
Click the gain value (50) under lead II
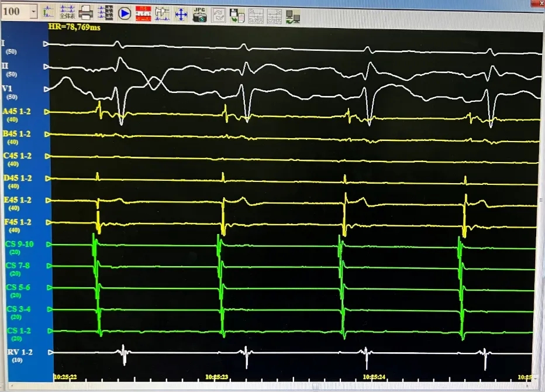12,74
